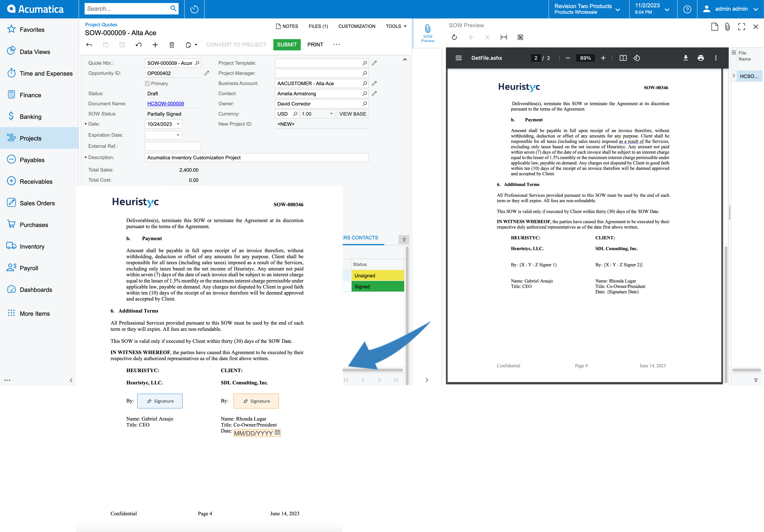Expand the HCSO file row
764x532 pixels.
(x=734, y=76)
